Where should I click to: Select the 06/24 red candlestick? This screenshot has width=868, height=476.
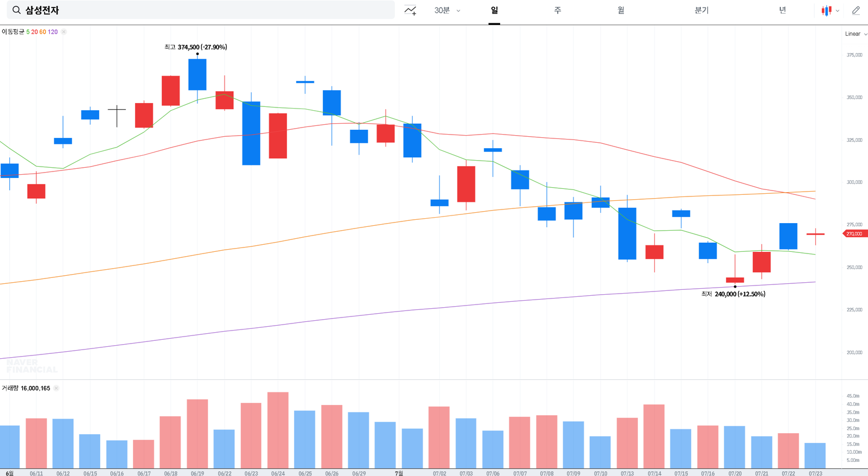click(x=278, y=136)
